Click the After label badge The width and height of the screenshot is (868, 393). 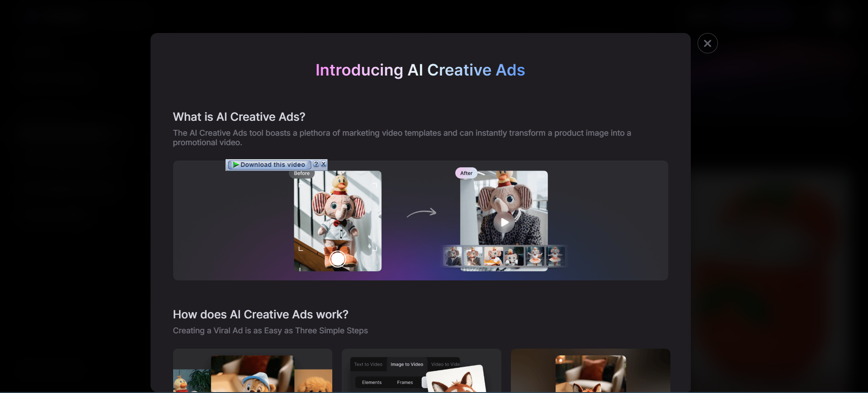coord(466,173)
